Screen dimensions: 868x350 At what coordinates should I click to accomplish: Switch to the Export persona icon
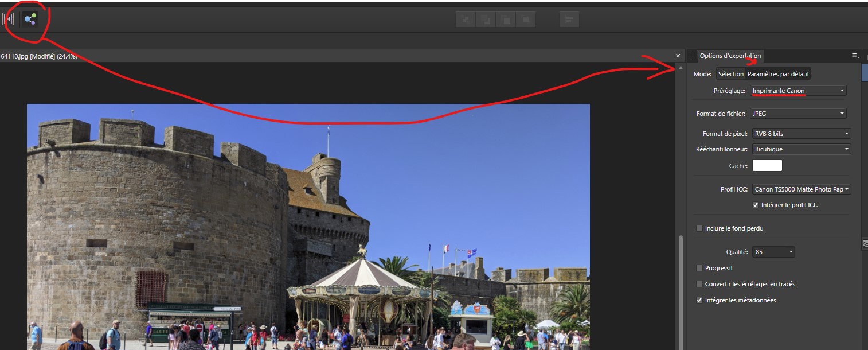click(30, 19)
